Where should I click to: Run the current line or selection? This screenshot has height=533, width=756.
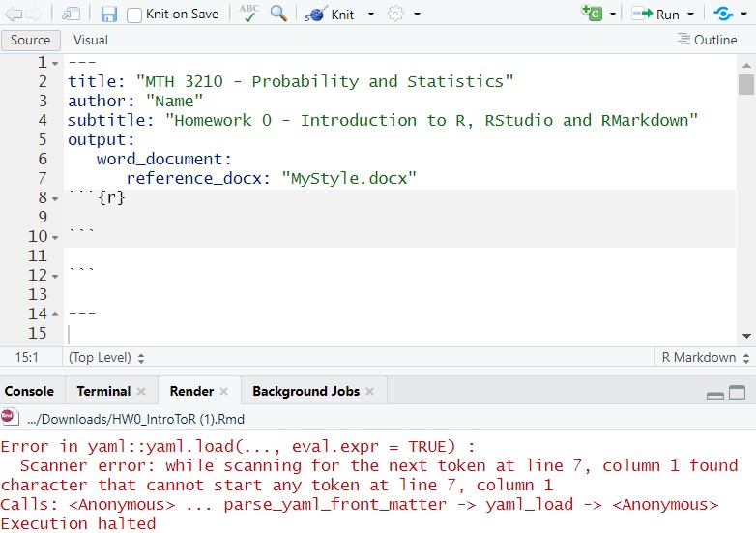point(656,14)
